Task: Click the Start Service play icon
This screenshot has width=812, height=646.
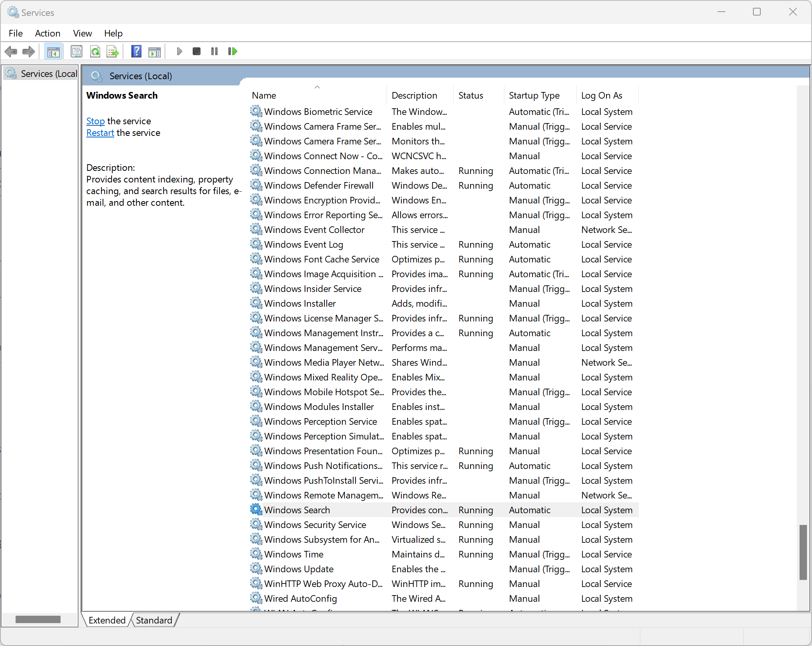Action: click(179, 51)
